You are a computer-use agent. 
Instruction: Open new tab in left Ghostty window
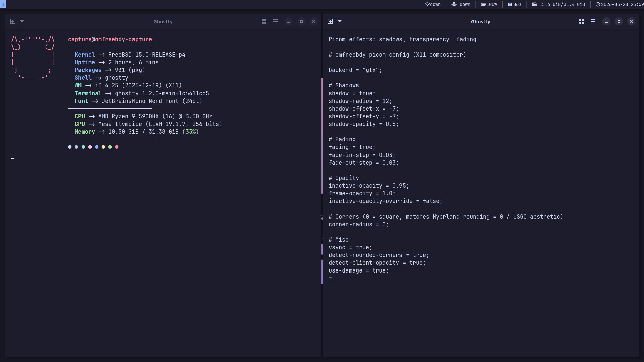13,21
